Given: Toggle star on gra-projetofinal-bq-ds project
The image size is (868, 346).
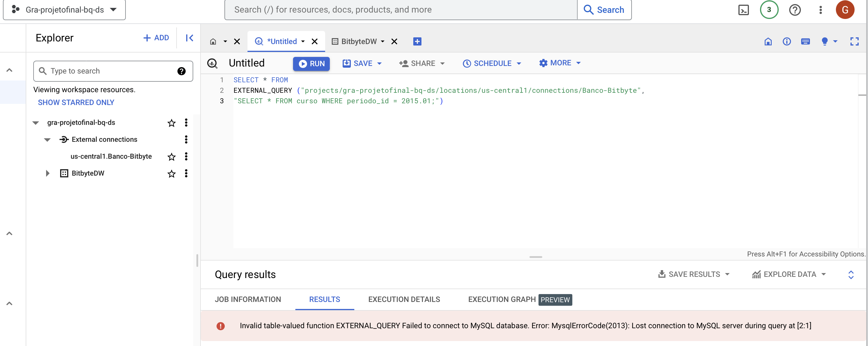Looking at the screenshot, I should click(x=171, y=122).
